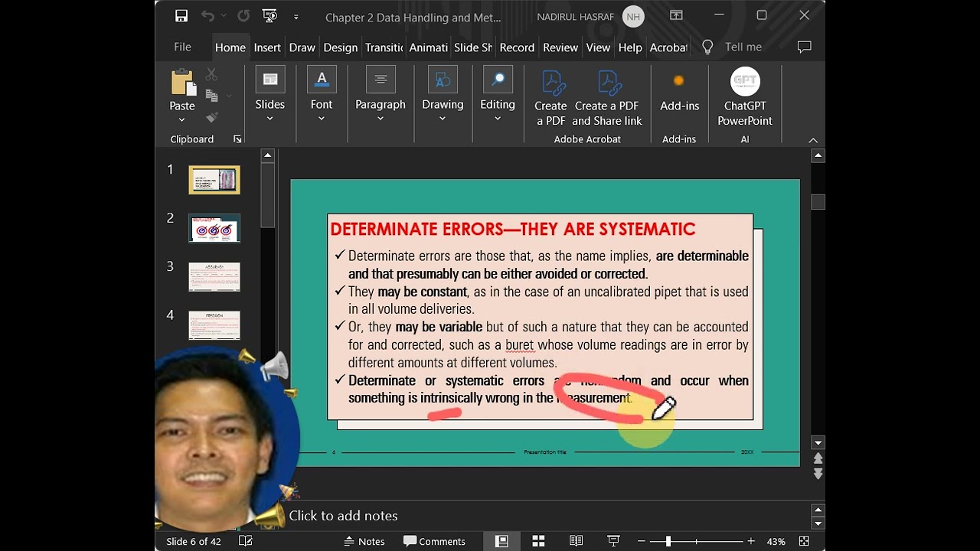This screenshot has height=551, width=980.
Task: Expand the Paragraph group dropdown
Action: (x=380, y=119)
